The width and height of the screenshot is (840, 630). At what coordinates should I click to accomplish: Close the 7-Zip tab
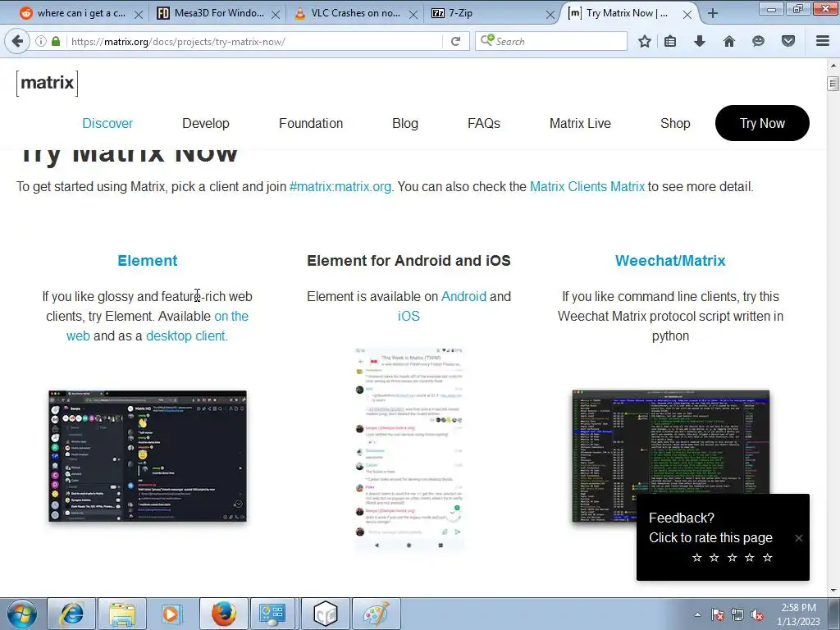coord(550,15)
